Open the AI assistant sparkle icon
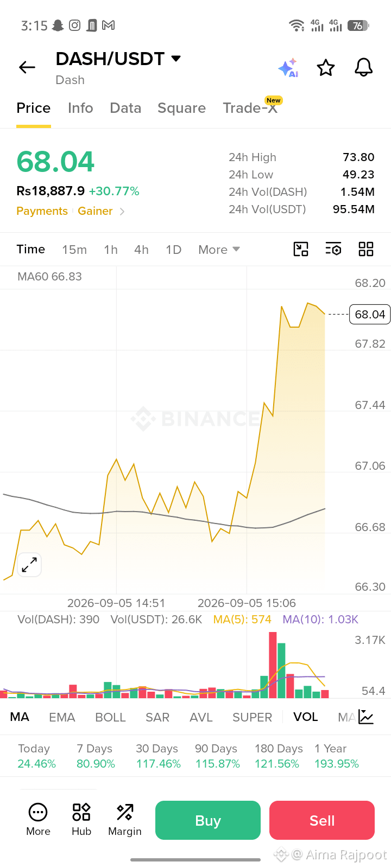 (288, 68)
